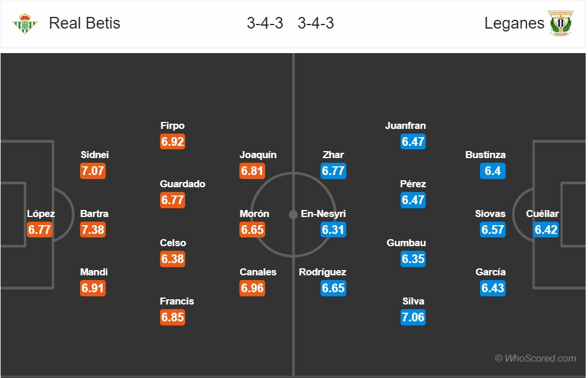The image size is (588, 378).
Task: Click the player name Joaquín
Action: (258, 155)
